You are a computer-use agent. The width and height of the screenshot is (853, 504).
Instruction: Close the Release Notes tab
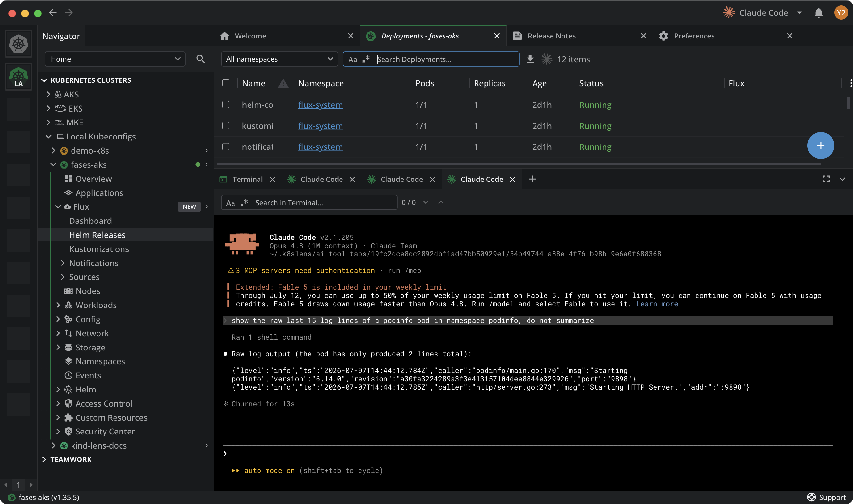tap(643, 36)
